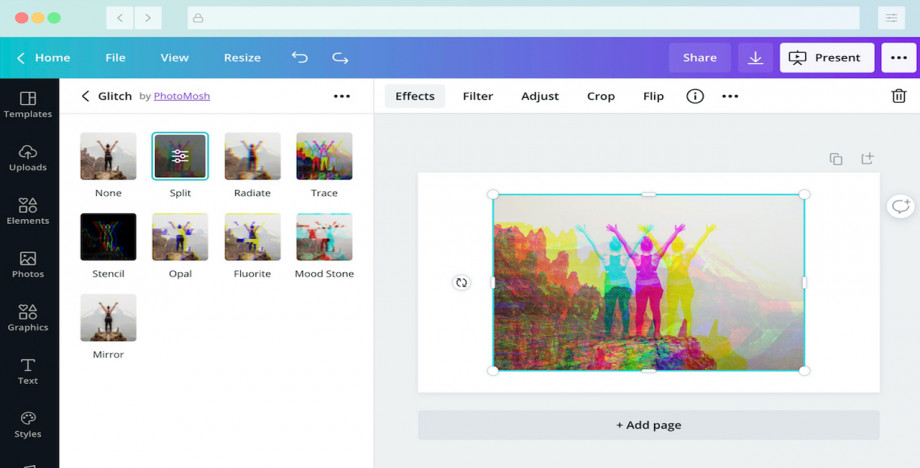Open Glitch panel more options menu
920x468 pixels.
point(342,96)
